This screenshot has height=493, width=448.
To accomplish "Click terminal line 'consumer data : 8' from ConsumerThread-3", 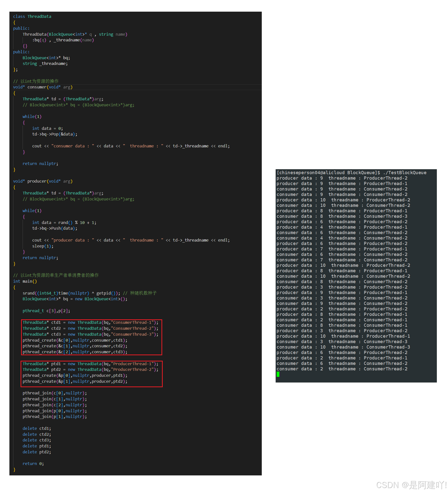I will 342,216.
